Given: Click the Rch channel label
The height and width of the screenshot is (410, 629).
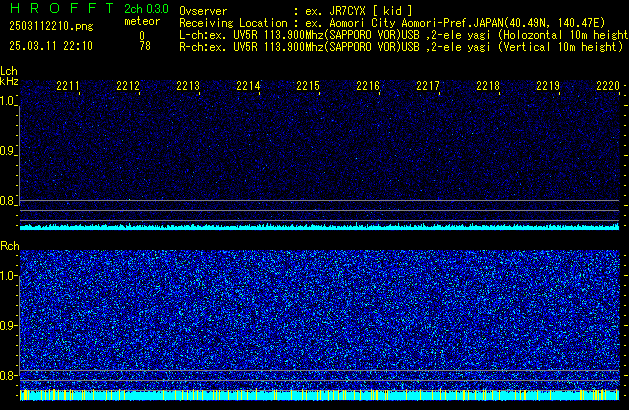Looking at the screenshot, I should [x=10, y=246].
